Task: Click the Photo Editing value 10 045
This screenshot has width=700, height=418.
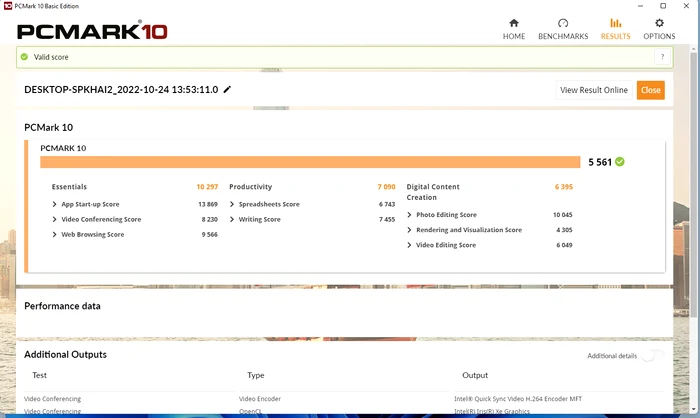Action: coord(562,215)
